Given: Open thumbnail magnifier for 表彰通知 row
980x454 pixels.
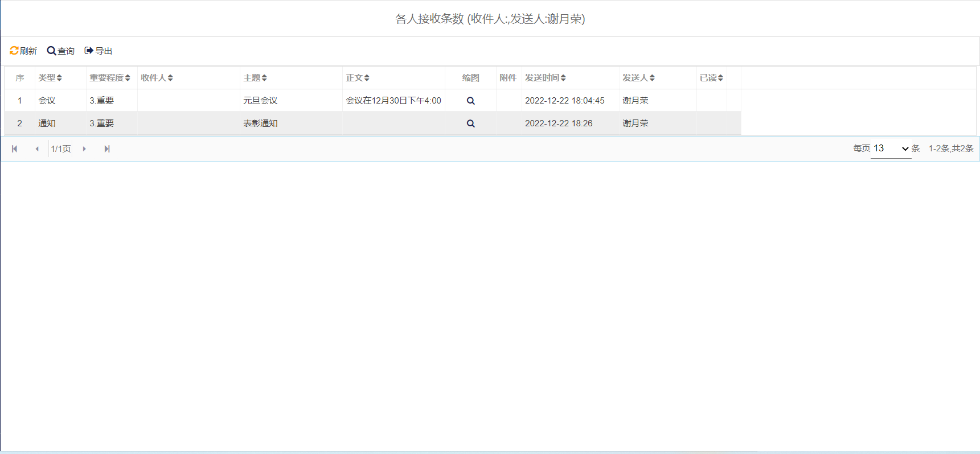Looking at the screenshot, I should (x=471, y=123).
